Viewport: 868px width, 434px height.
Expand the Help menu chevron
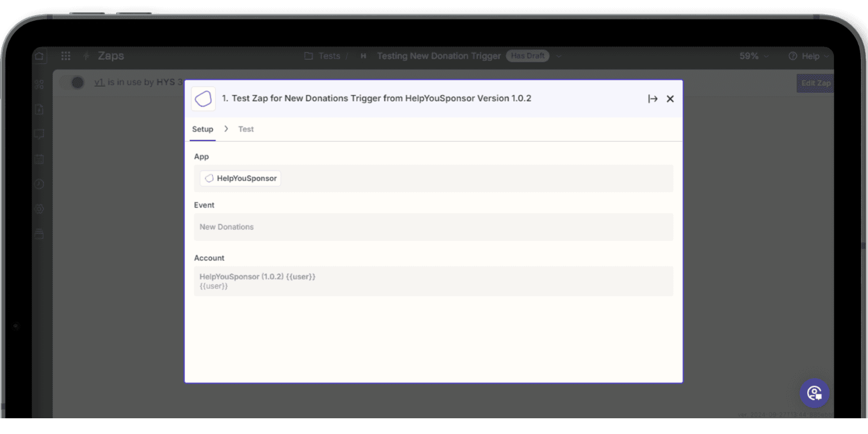826,56
